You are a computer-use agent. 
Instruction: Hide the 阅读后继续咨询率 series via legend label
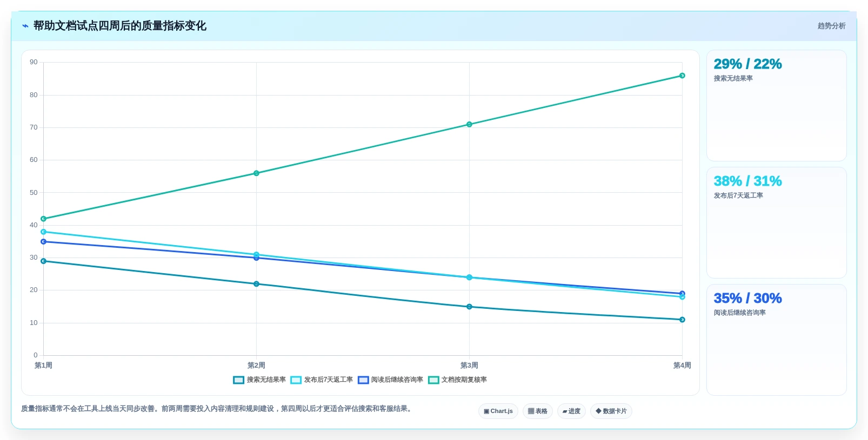click(x=397, y=380)
